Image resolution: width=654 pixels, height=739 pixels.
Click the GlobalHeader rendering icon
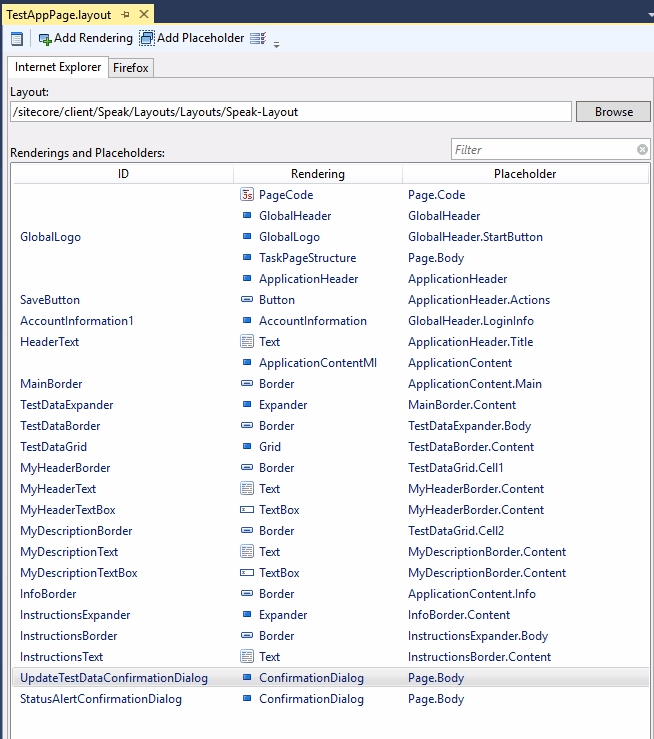point(247,215)
